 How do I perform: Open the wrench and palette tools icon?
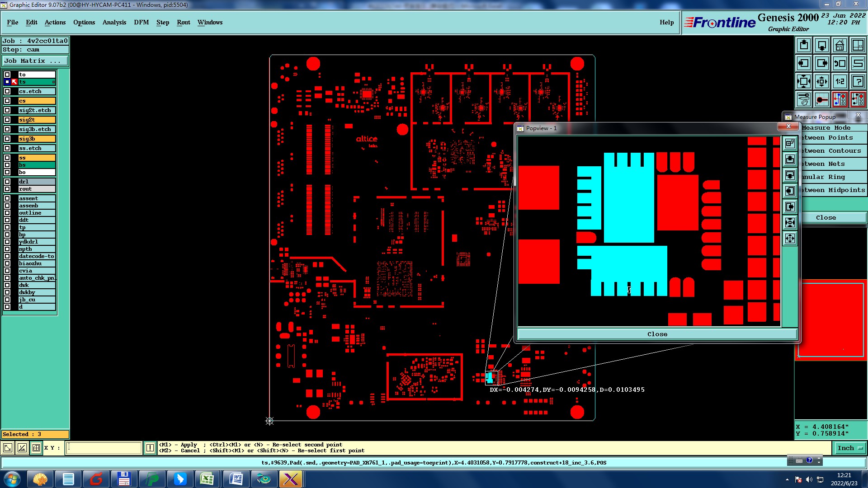pyautogui.click(x=804, y=99)
